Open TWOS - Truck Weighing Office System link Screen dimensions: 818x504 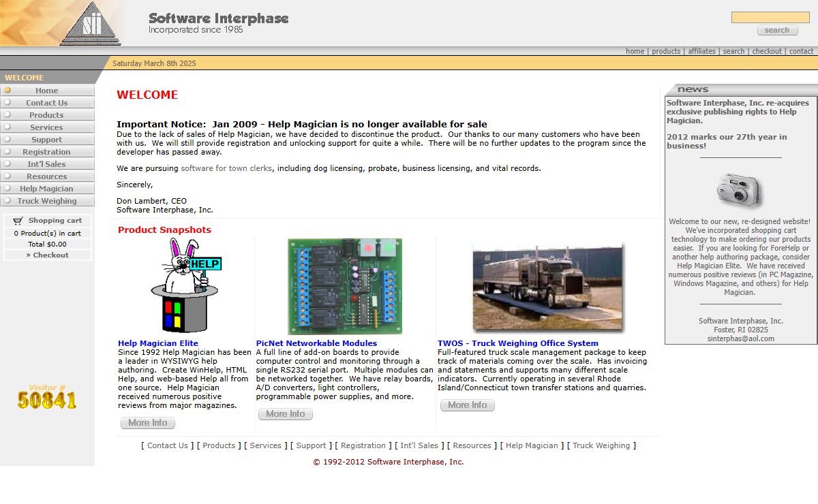(x=518, y=343)
